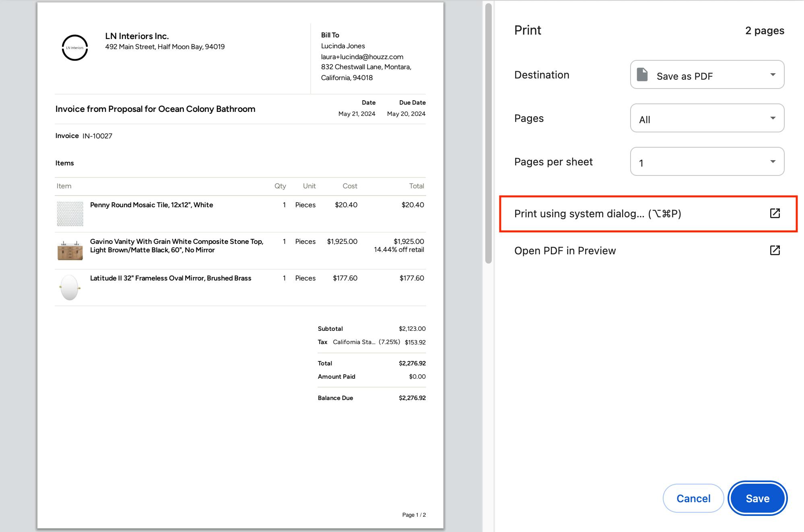Click the Gavino Vanity product image
The image size is (804, 532).
(70, 250)
